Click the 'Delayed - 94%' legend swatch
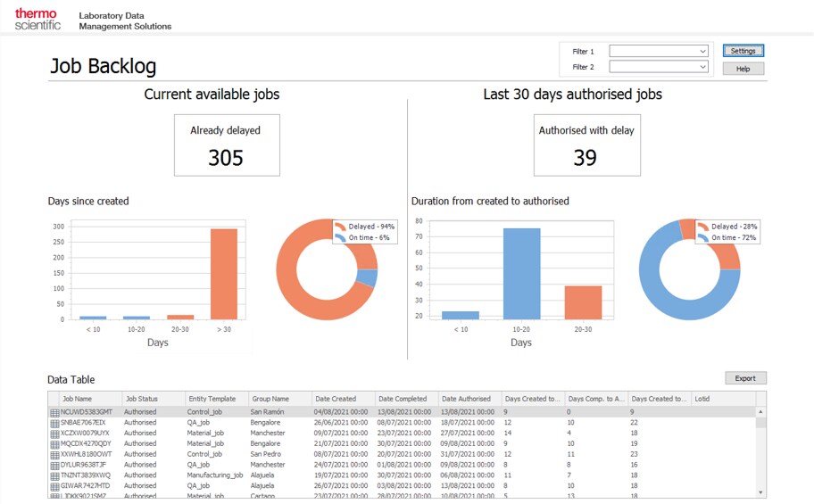This screenshot has width=814, height=504. [340, 227]
